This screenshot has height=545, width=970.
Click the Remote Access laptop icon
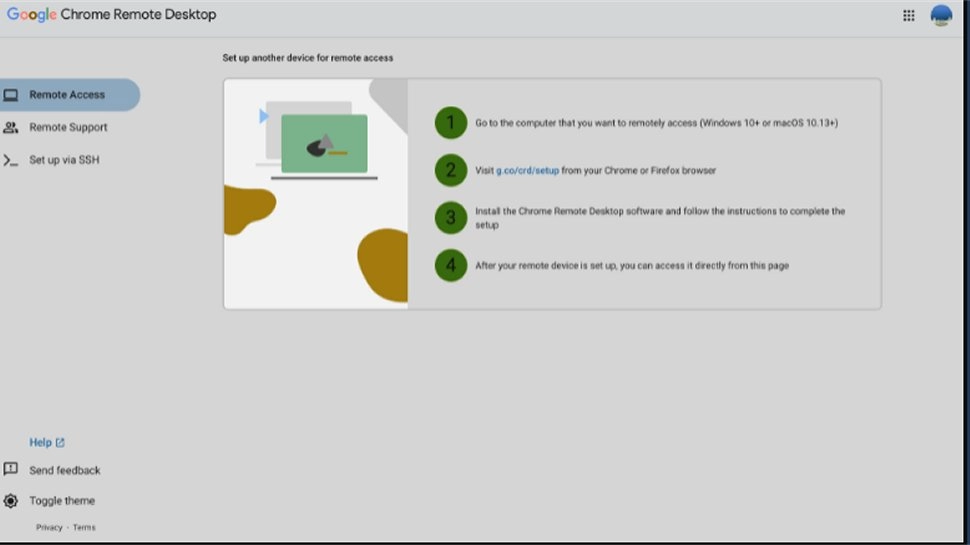(11, 95)
